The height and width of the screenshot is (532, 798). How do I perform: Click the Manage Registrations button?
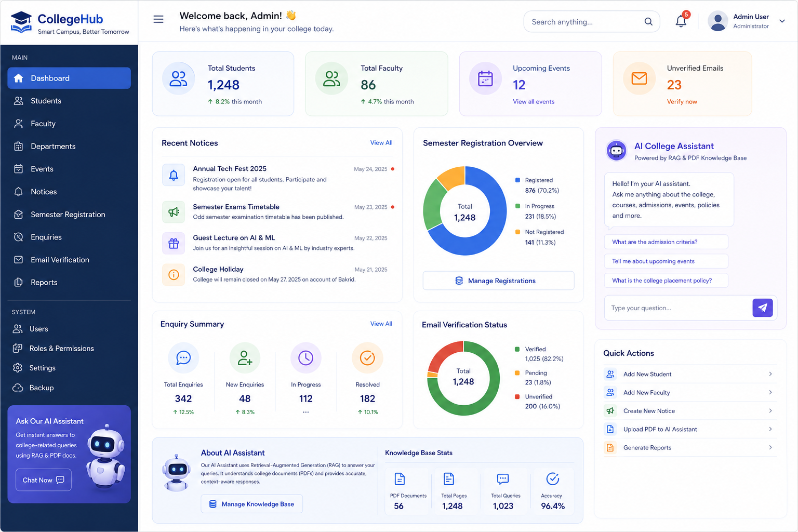coord(499,281)
